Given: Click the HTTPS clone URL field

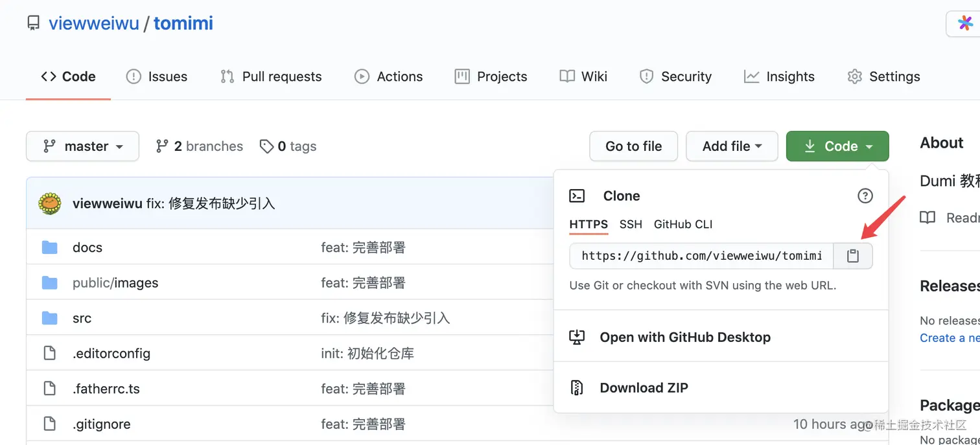Looking at the screenshot, I should pos(702,256).
